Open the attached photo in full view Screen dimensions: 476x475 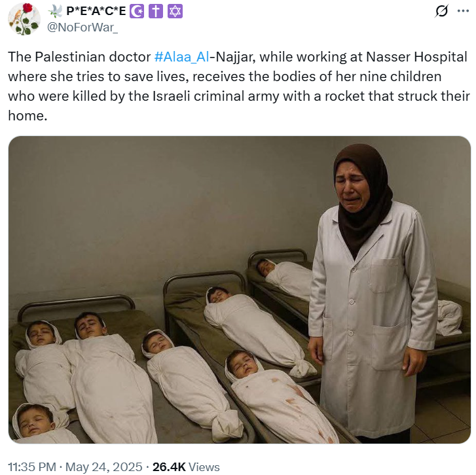coord(240,290)
